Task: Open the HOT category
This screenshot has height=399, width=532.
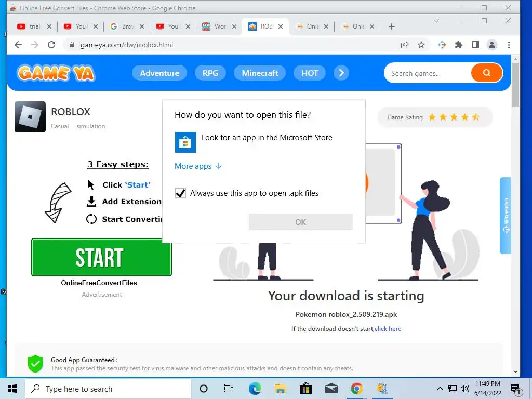Action: [310, 73]
